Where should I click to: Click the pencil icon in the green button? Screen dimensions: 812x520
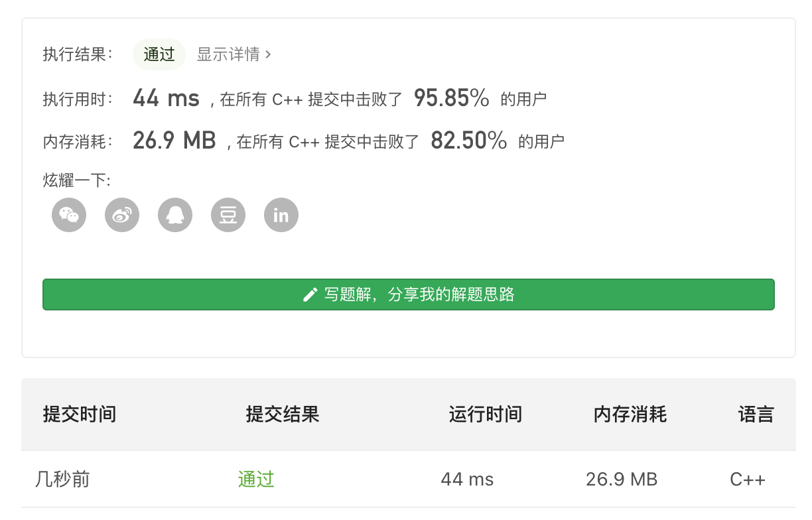310,294
